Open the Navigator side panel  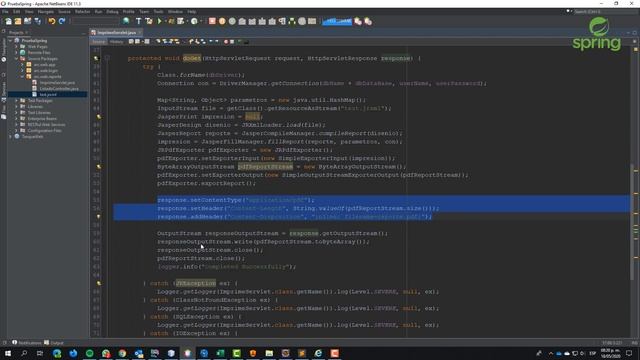(4, 49)
